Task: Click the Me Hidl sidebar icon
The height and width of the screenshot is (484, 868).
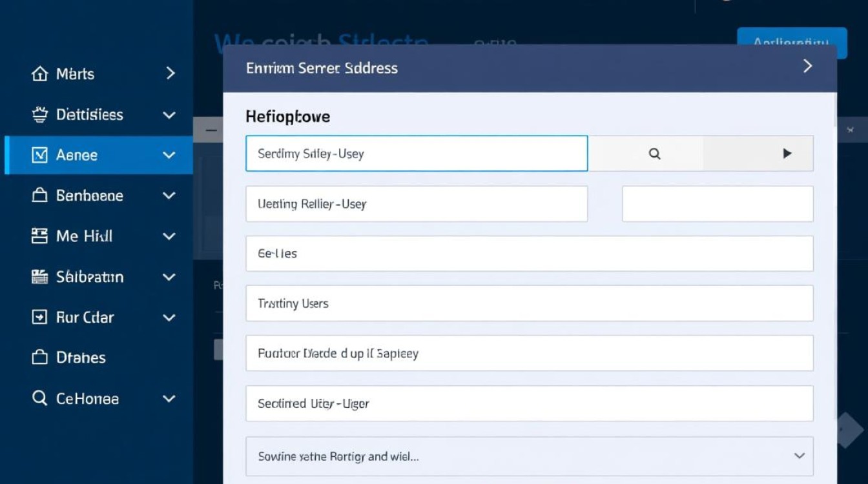Action: pyautogui.click(x=39, y=236)
